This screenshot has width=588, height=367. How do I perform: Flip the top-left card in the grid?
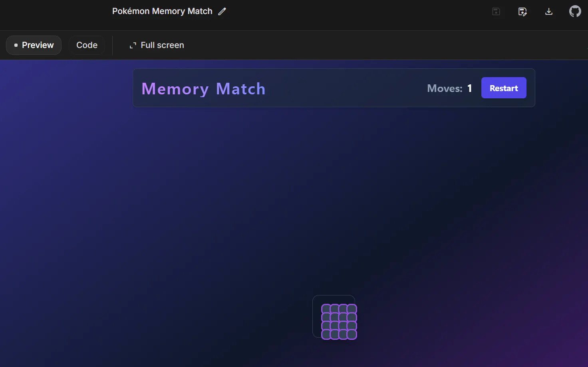(326, 309)
